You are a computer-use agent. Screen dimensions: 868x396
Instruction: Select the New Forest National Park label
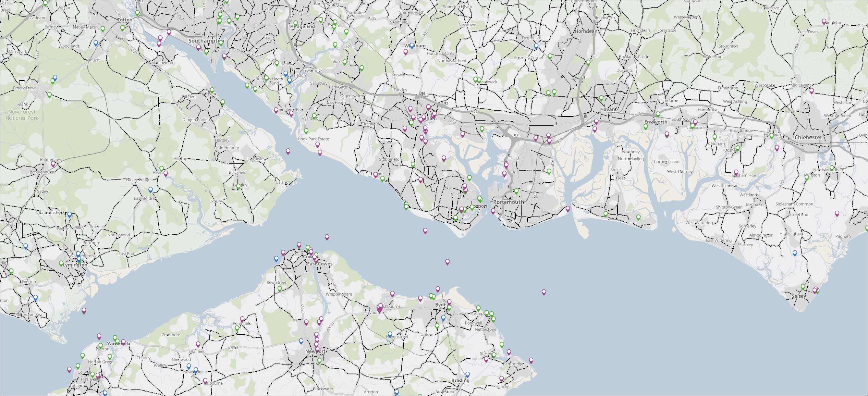pos(22,115)
